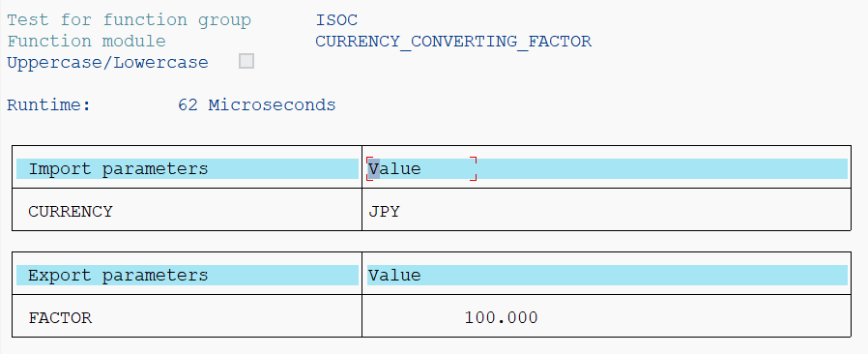Click the Uppercase/Lowercase label text
Viewport: 868px width, 354px height.
(x=107, y=63)
